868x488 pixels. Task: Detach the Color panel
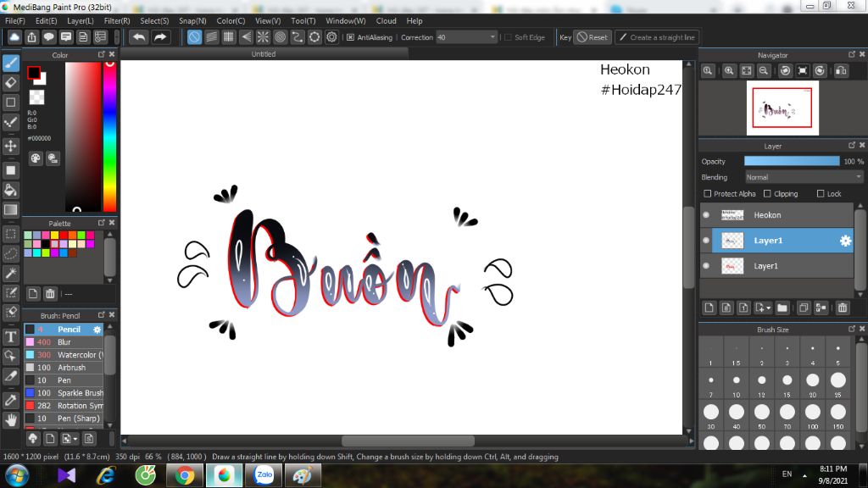[102, 54]
